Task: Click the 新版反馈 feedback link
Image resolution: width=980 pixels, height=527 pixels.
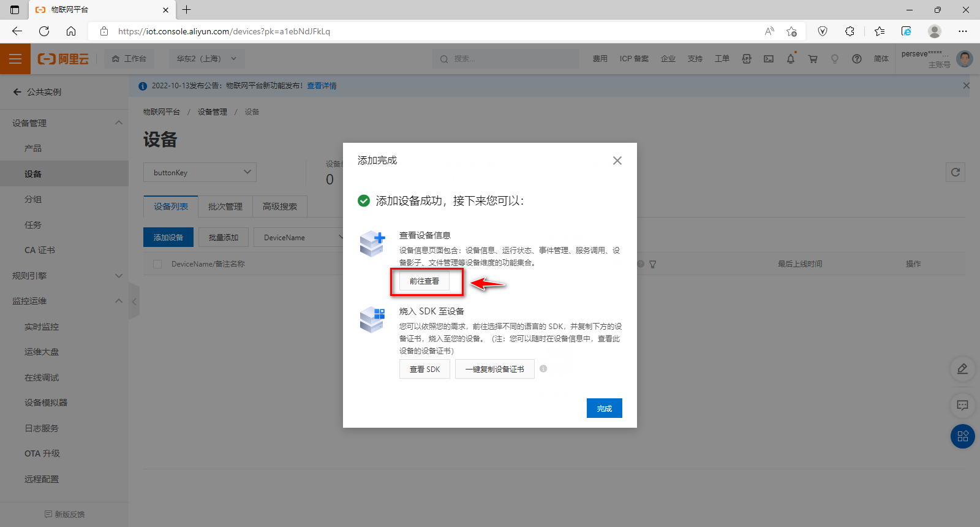Action: (x=64, y=514)
